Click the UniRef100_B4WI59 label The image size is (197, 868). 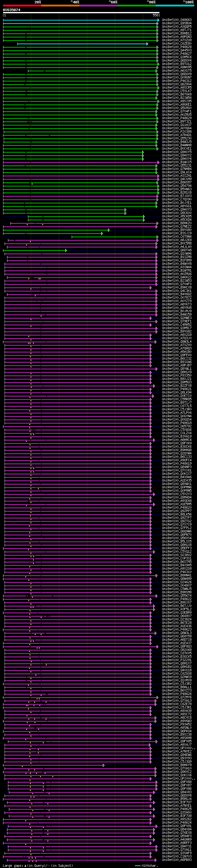tap(177, 314)
